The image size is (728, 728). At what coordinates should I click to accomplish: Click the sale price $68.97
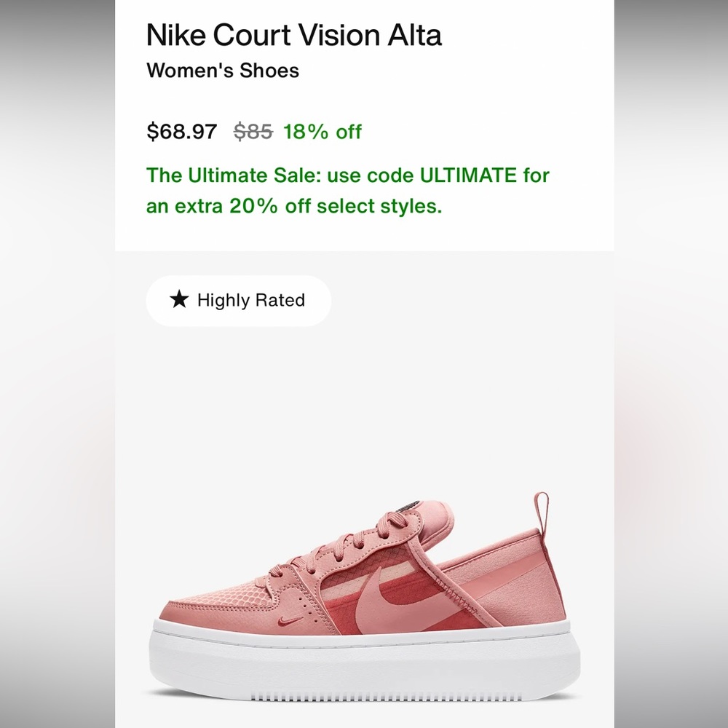coord(181,132)
